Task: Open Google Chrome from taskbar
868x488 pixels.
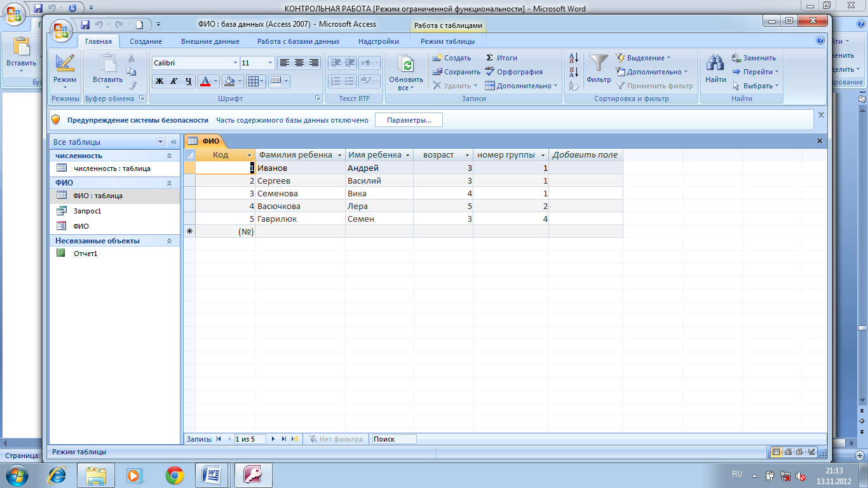Action: point(175,475)
